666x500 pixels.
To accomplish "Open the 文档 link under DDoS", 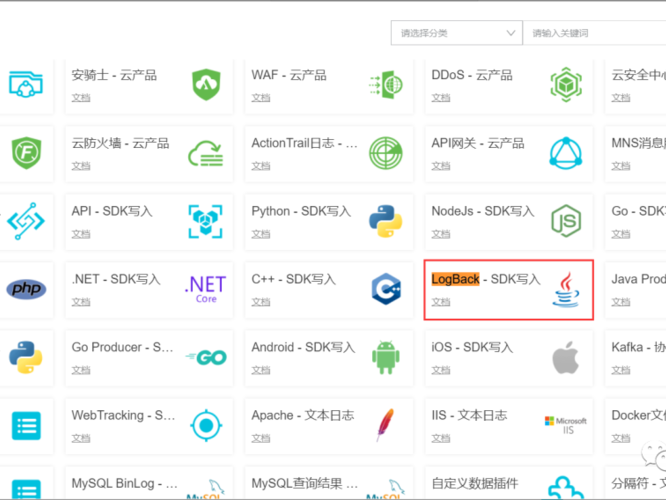I will point(441,98).
